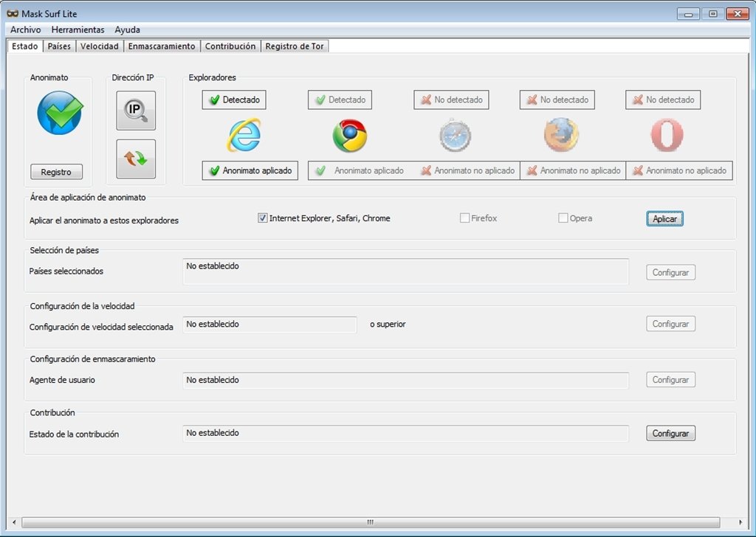Click Configurar for velocidad seleccionada

point(670,324)
